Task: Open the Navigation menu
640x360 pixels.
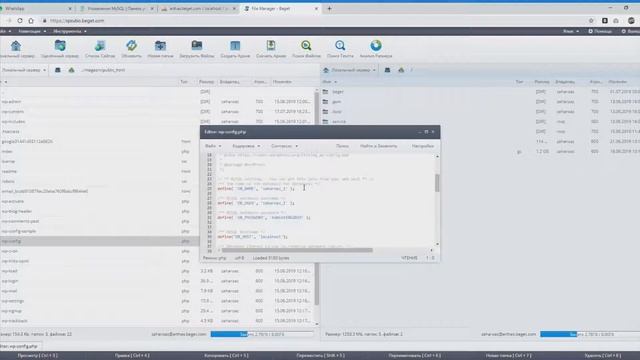Action: [32, 31]
